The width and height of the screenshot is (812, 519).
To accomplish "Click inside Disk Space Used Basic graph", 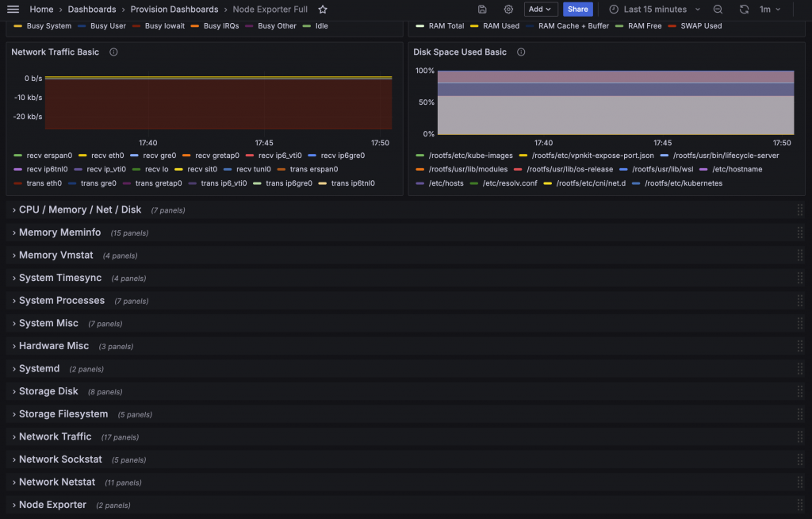I will pyautogui.click(x=615, y=102).
